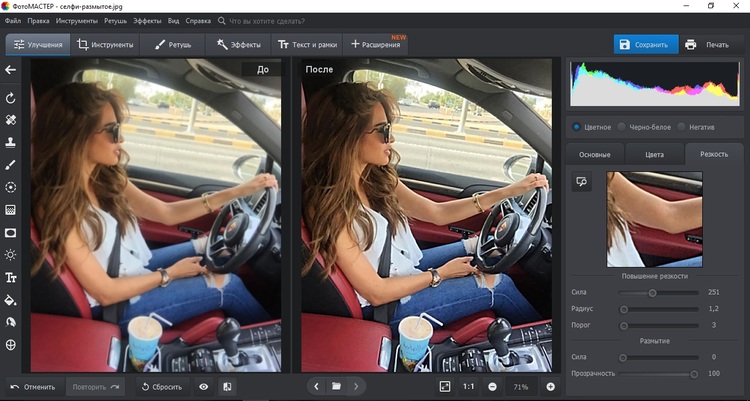Open the Эффекты menu in menu bar
The height and width of the screenshot is (401, 750).
pos(147,19)
